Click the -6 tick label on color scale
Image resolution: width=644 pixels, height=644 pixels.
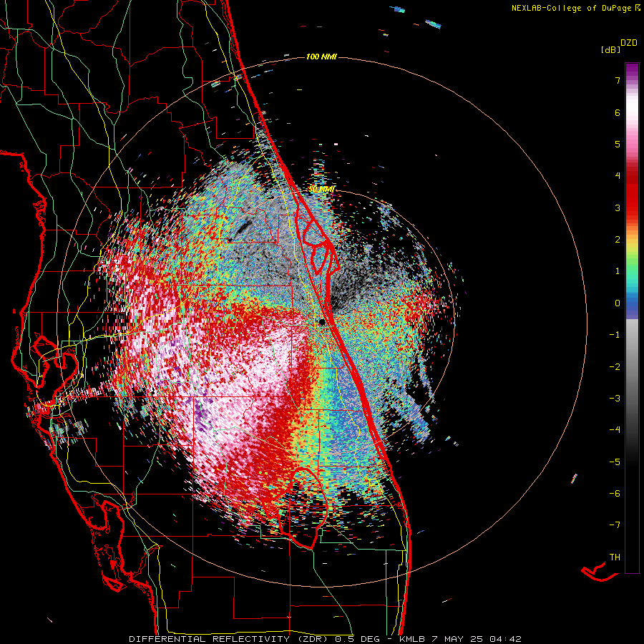tap(615, 494)
